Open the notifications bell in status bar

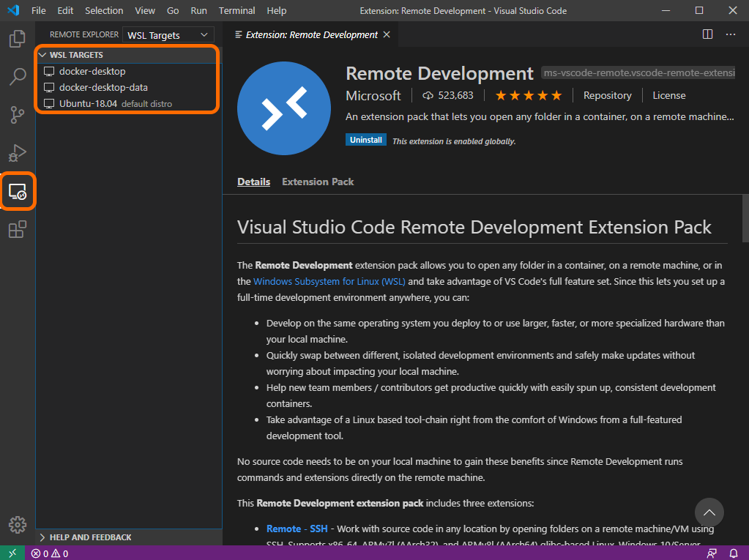734,553
